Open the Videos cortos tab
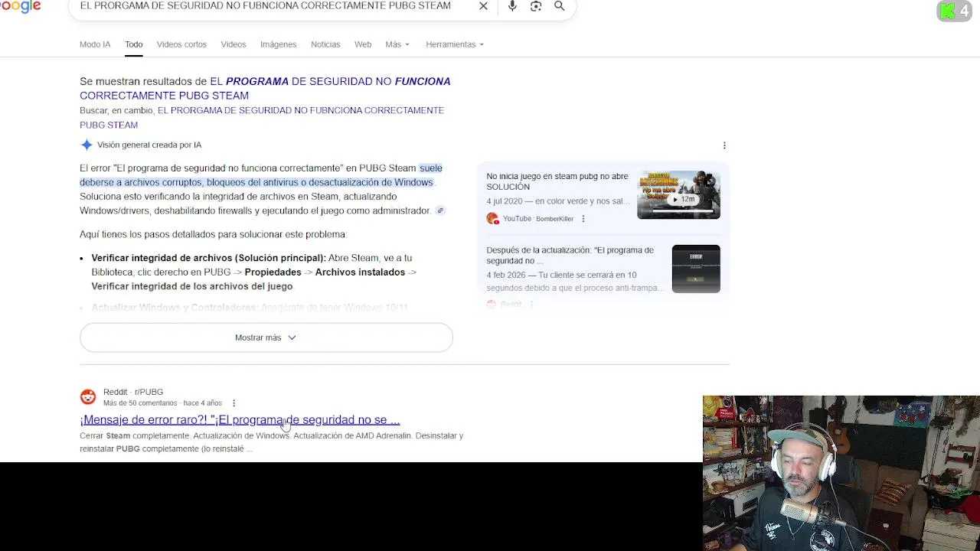 click(181, 44)
